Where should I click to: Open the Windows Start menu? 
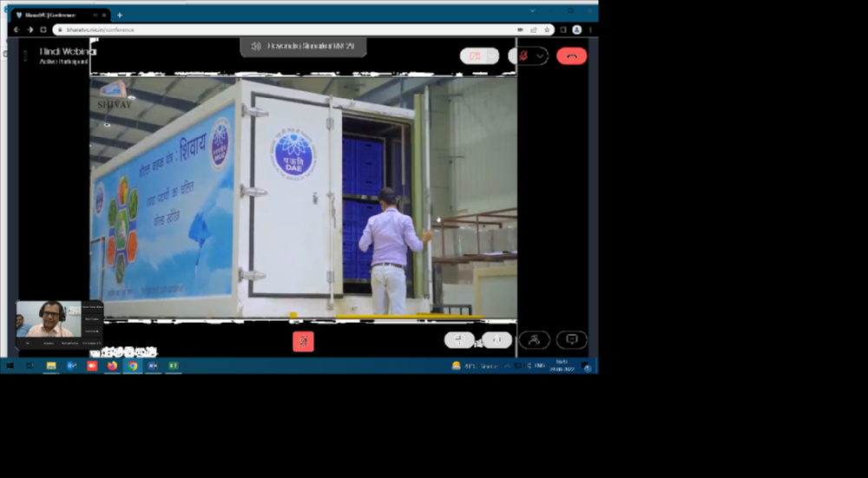point(10,366)
